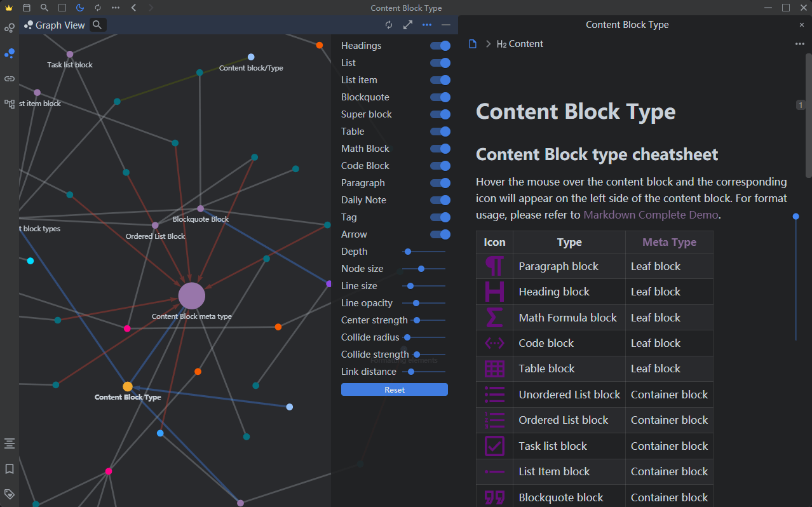
Task: Refresh the graph view panel
Action: [389, 25]
